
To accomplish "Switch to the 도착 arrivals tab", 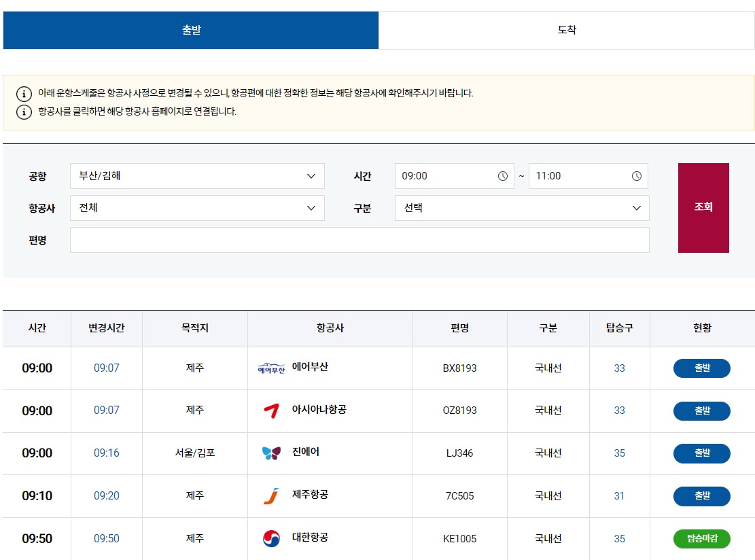I will (x=566, y=30).
